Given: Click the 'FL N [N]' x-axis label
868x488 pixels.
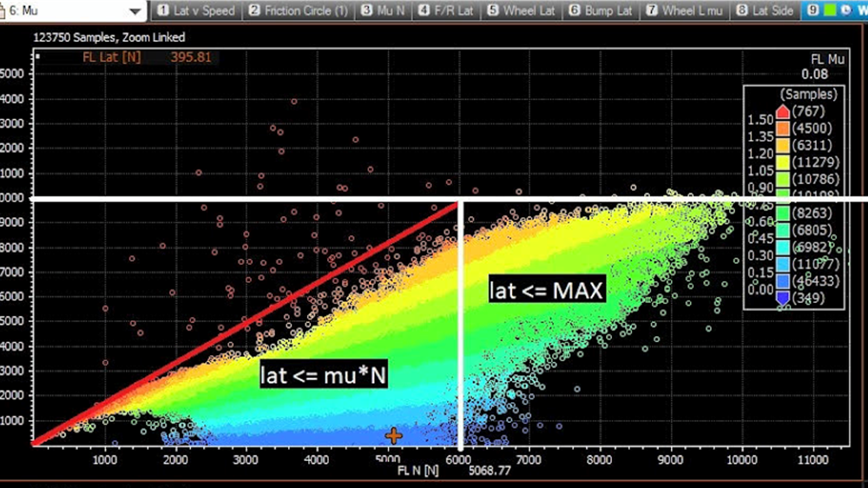Looking at the screenshot, I should (x=418, y=471).
